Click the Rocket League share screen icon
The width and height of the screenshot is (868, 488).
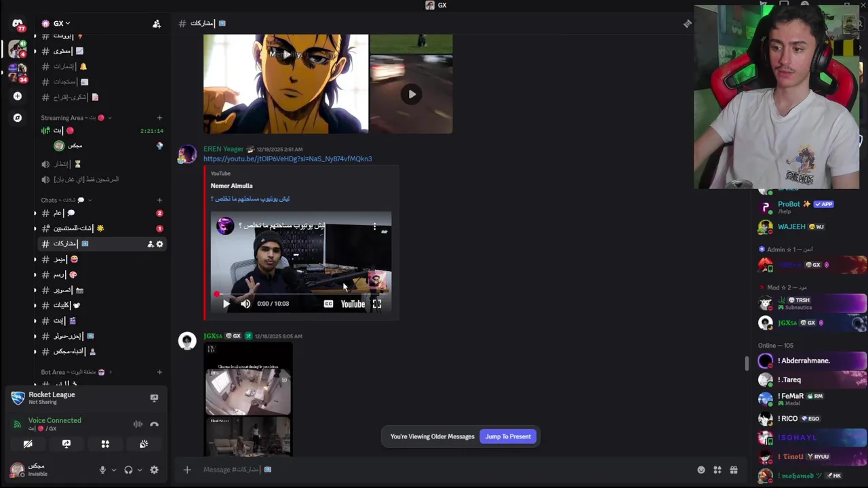click(x=154, y=398)
